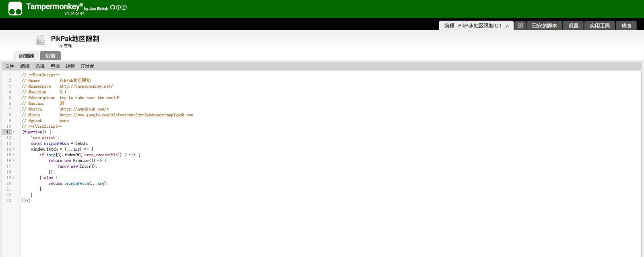Click the Tampermonkey logo icon
This screenshot has width=644, height=257.
[x=15, y=8]
